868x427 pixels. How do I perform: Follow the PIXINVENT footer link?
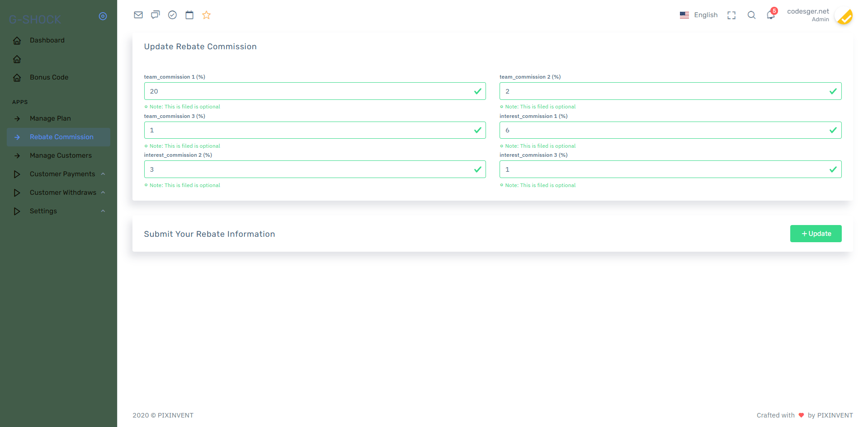click(x=175, y=415)
